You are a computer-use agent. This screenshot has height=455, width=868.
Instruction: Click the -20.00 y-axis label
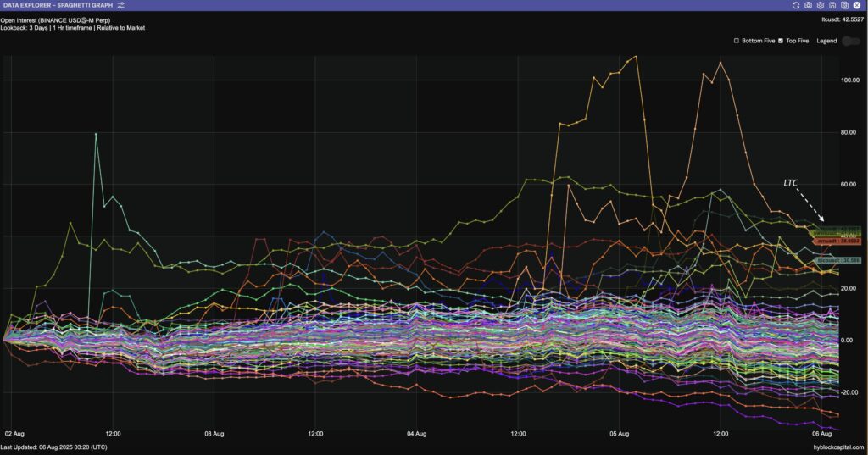849,392
